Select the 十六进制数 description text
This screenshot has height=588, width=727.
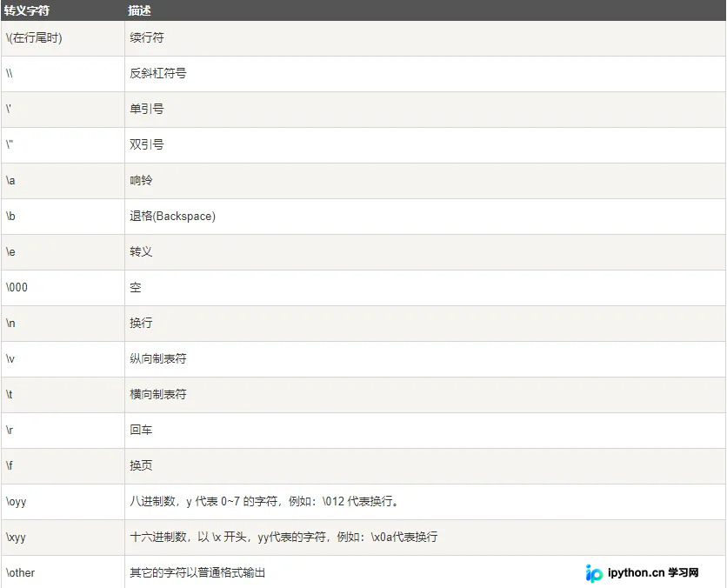pos(283,537)
